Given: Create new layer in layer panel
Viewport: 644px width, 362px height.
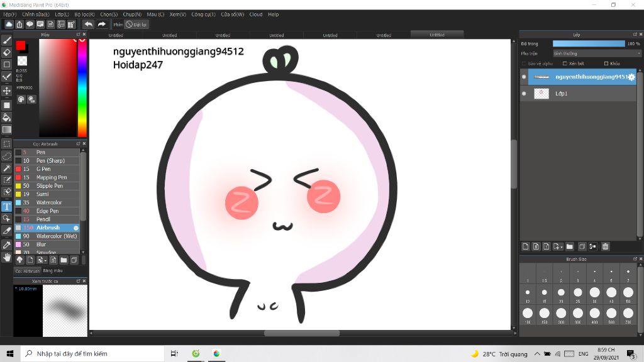Looking at the screenshot, I should point(525,246).
